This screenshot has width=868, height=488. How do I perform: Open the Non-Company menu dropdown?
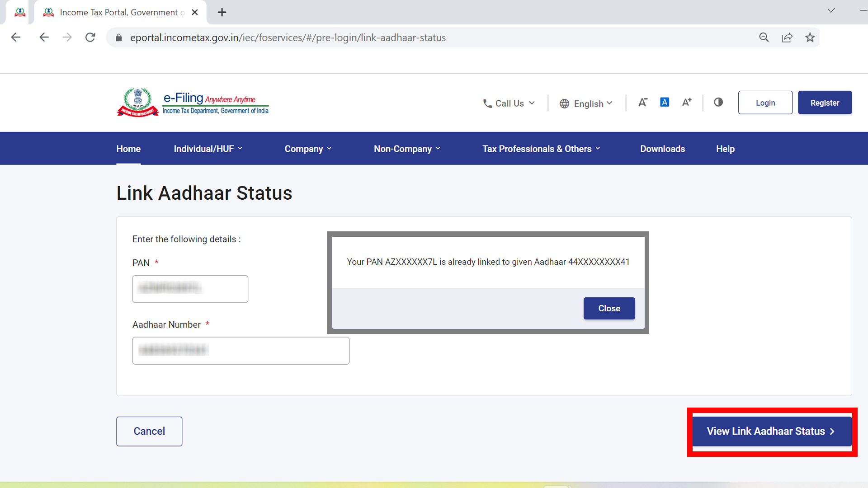(406, 148)
